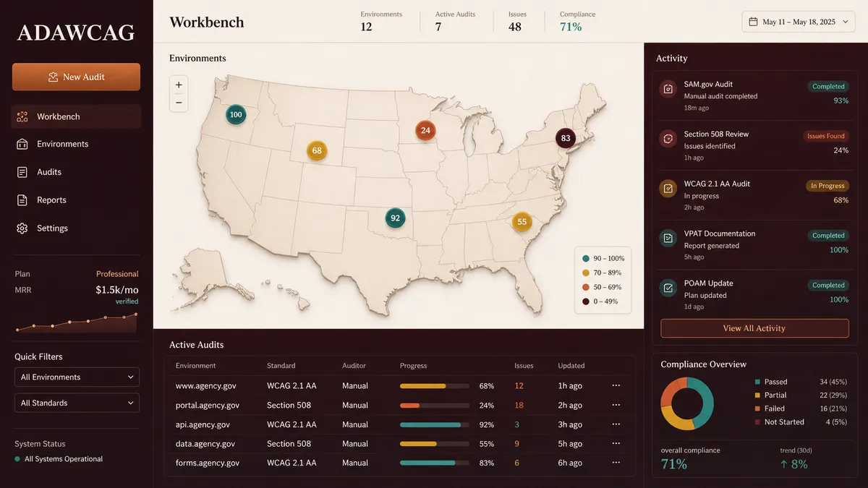Go to Workbench in the sidebar
868x488 pixels.
click(x=76, y=116)
